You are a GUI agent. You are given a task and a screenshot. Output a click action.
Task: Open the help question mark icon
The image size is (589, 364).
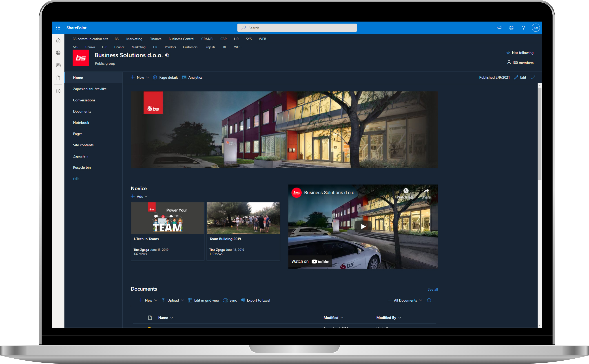(x=523, y=28)
